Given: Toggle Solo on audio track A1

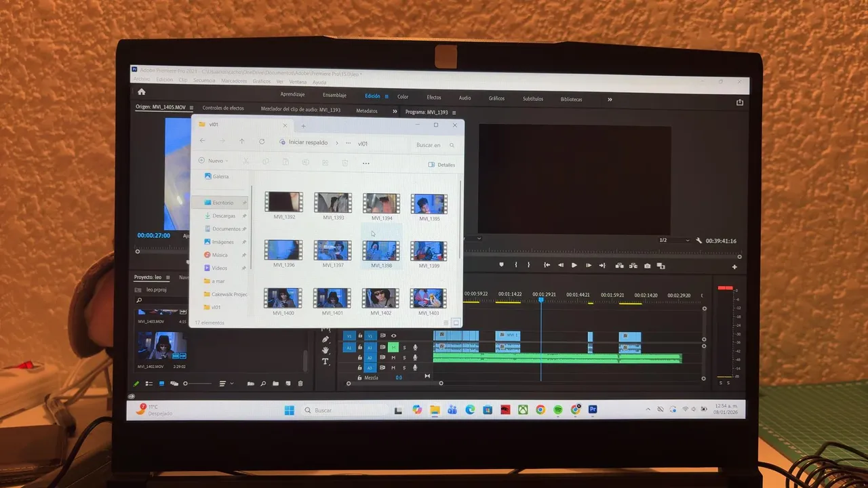Looking at the screenshot, I should pyautogui.click(x=404, y=347).
